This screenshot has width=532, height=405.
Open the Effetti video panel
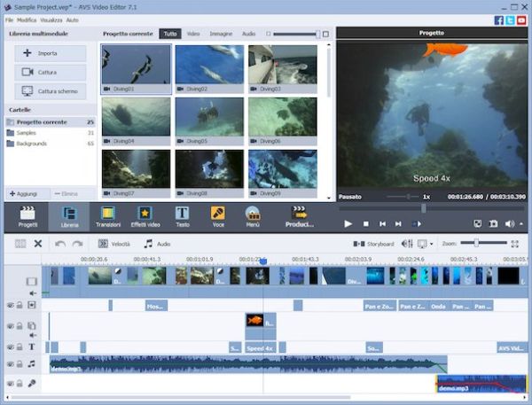point(145,217)
